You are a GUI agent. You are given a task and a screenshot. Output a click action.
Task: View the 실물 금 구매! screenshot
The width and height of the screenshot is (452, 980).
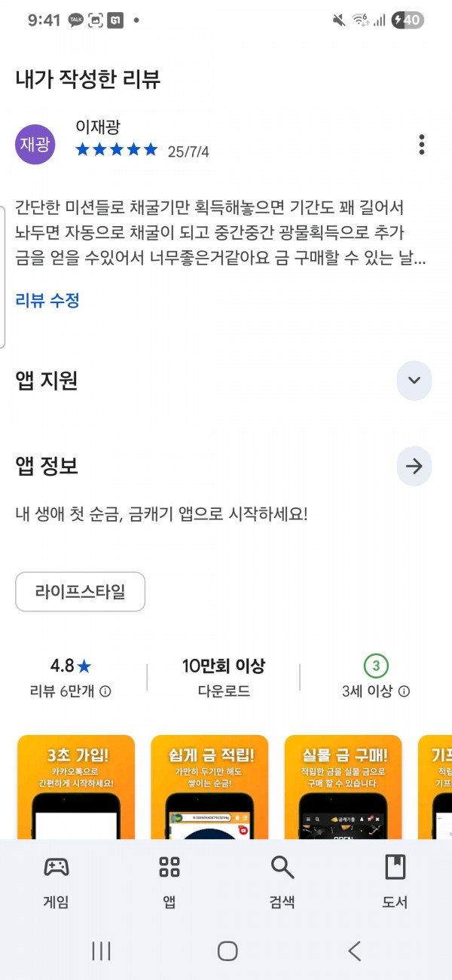click(x=344, y=786)
